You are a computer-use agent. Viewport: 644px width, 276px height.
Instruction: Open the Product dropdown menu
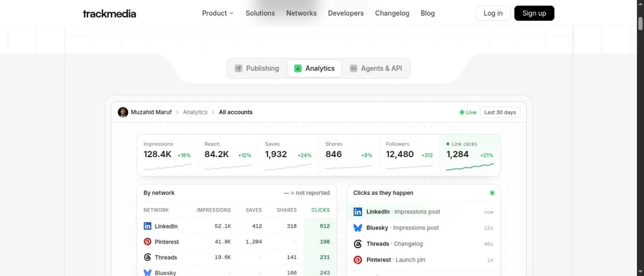point(218,13)
